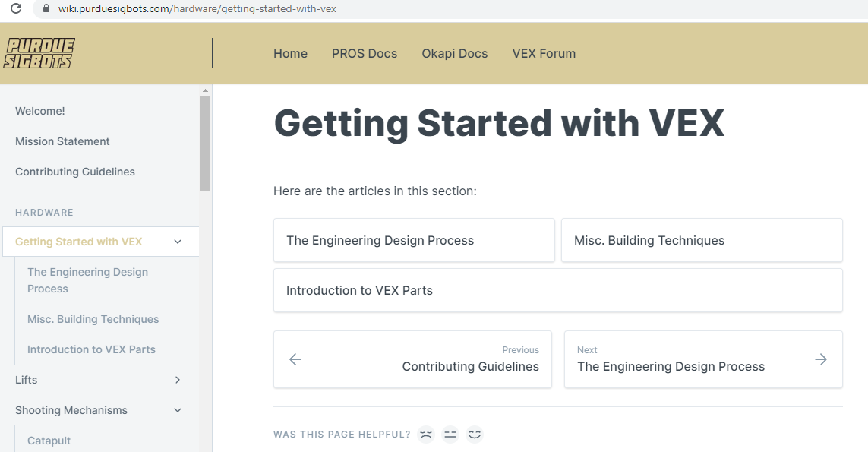
Task: Rate page with happy face icon
Action: (x=475, y=435)
